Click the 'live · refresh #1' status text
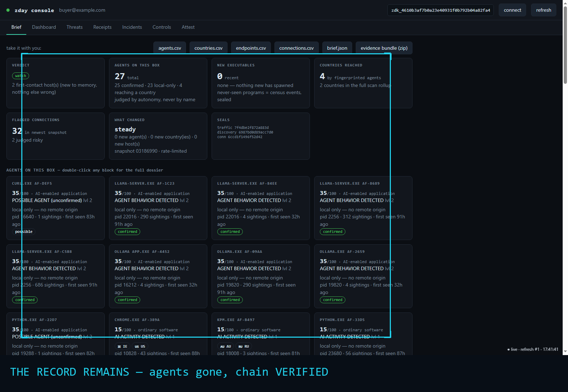Image resolution: width=568 pixels, height=392 pixels. click(x=533, y=349)
